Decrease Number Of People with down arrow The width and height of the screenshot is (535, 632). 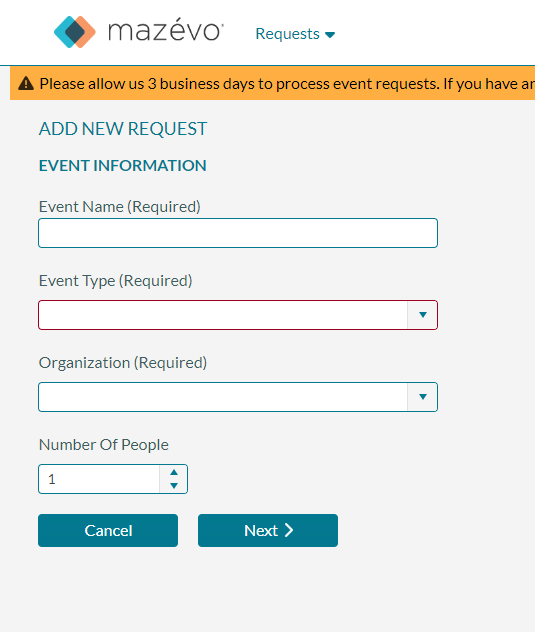click(x=174, y=486)
